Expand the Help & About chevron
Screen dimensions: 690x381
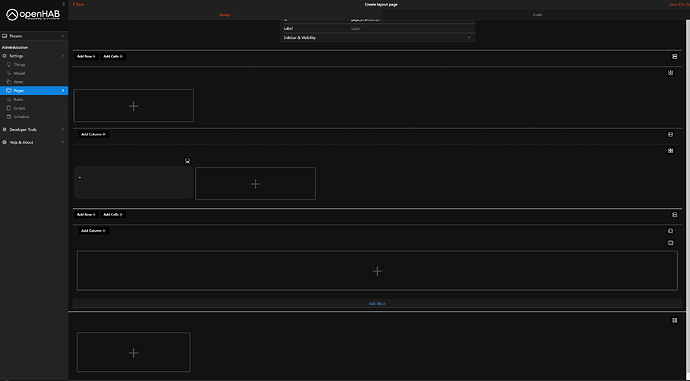(63, 142)
